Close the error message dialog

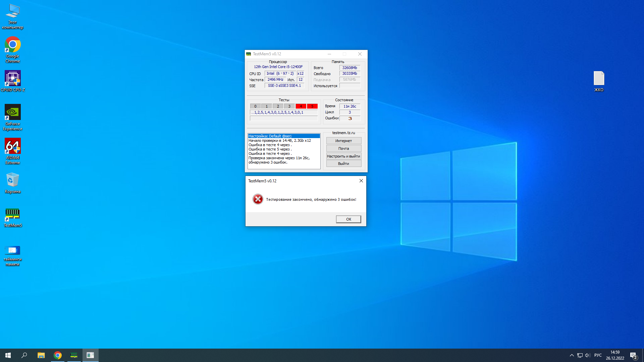361,181
